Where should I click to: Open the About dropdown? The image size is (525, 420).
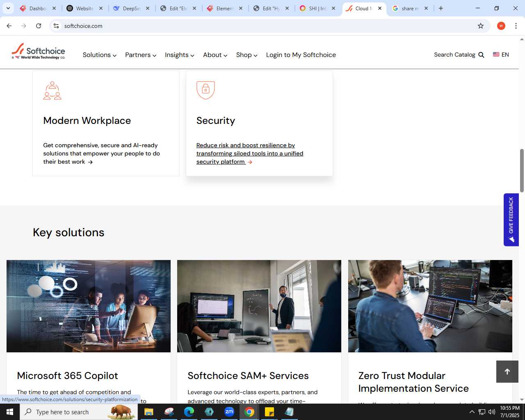point(215,55)
